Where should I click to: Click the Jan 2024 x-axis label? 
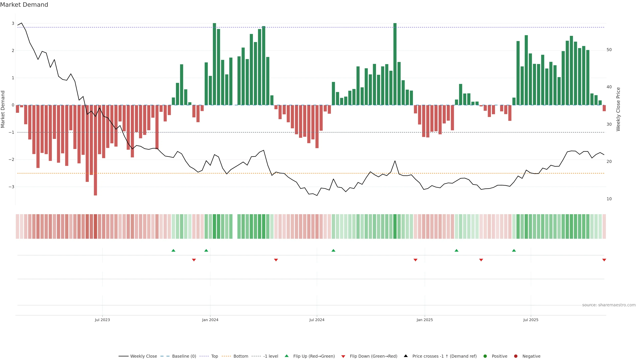click(210, 320)
